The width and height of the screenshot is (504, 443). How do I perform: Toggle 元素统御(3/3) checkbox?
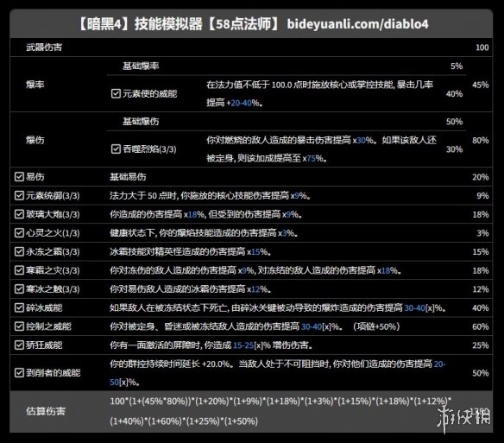click(19, 195)
